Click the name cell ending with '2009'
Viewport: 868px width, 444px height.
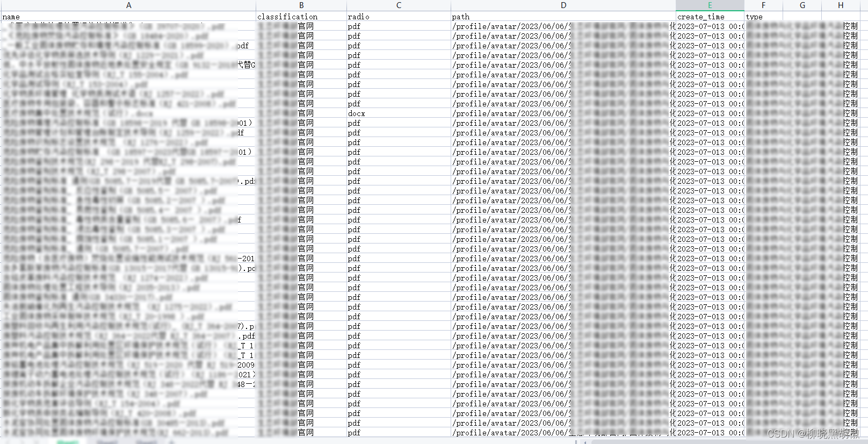(x=128, y=365)
